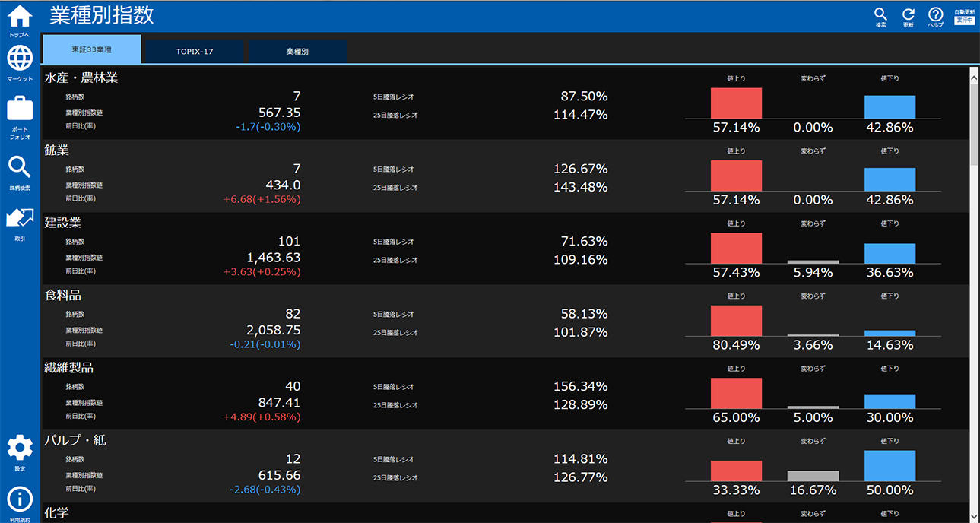
Task: Click index value 615.66
Action: [x=279, y=475]
